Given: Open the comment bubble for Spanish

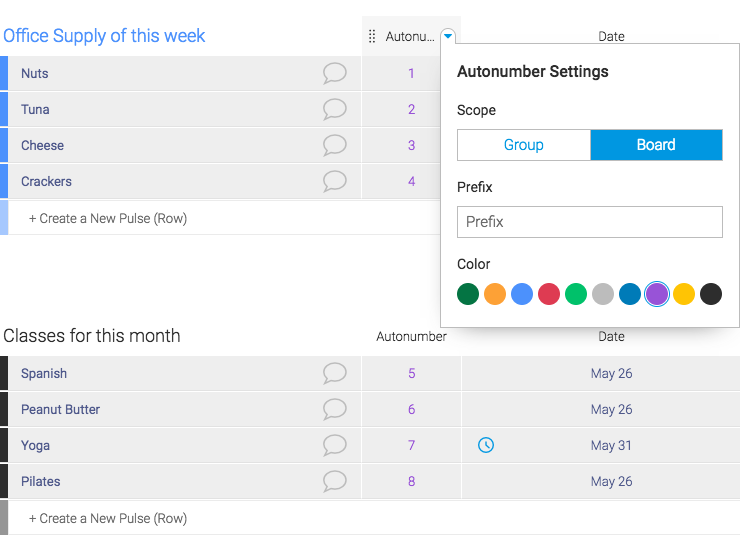Looking at the screenshot, I should point(335,373).
